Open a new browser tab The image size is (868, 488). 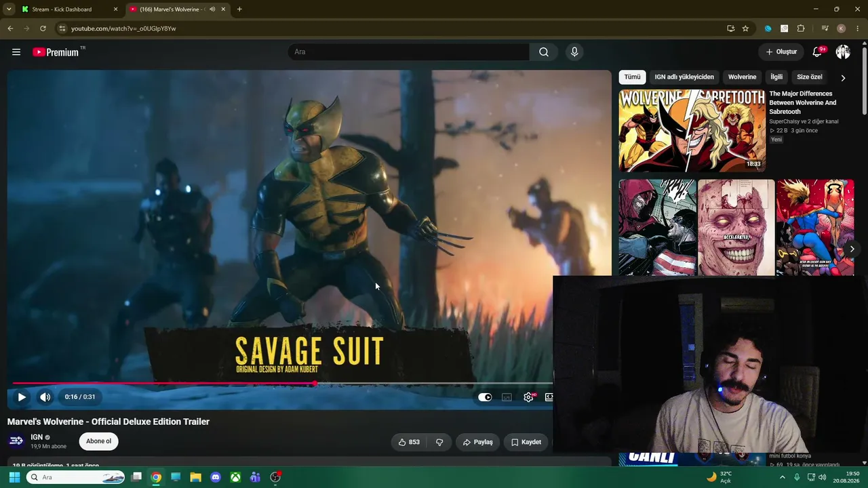coord(239,9)
